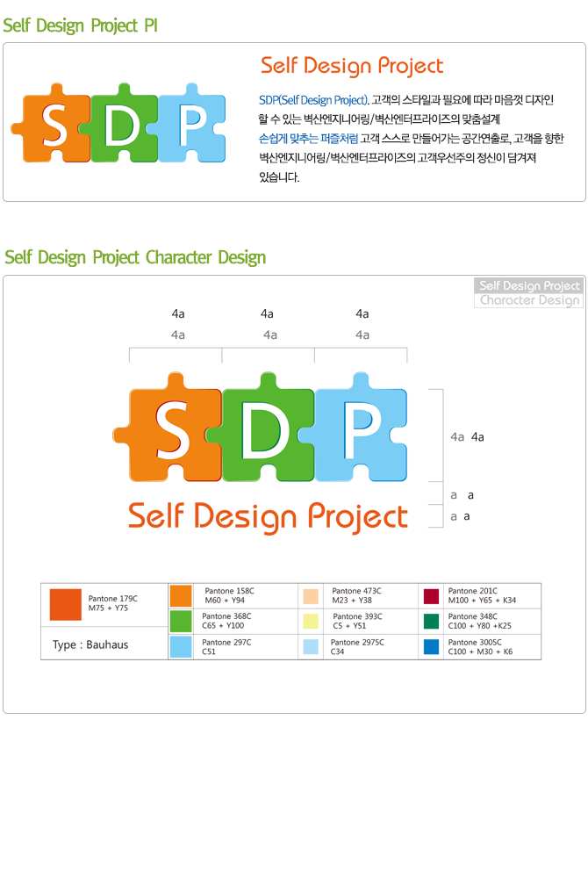Choose the Pantone 201C dark red swatch
Viewport: 588px width, 871px height.
pyautogui.click(x=432, y=596)
